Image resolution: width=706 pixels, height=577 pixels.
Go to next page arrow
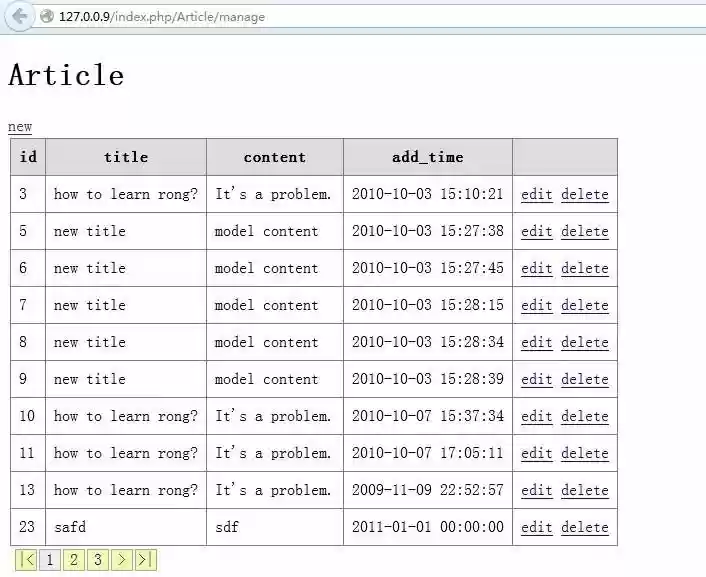[x=122, y=560]
